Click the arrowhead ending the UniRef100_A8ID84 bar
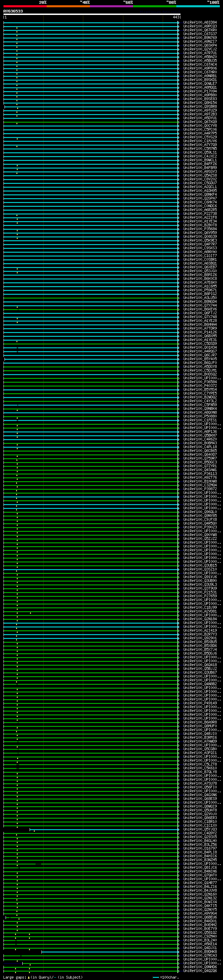Image resolution: width=223 pixels, height=980 pixels. pyautogui.click(x=178, y=23)
